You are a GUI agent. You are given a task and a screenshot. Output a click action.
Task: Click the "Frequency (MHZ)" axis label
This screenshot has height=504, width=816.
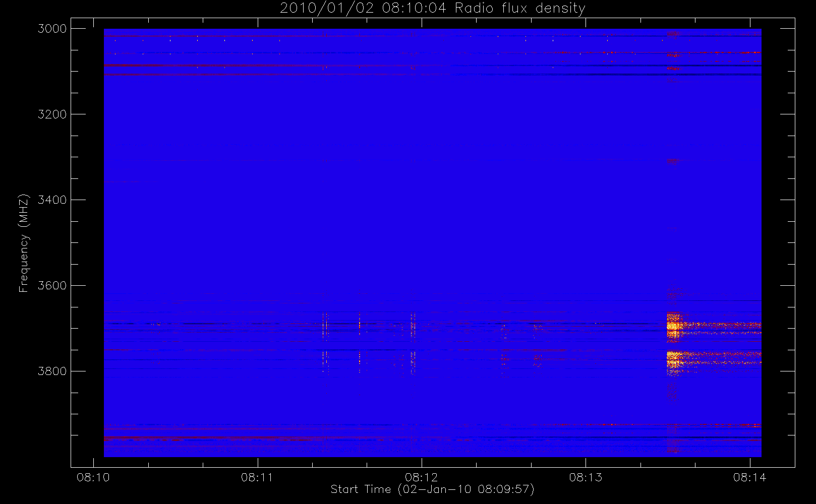(x=24, y=243)
